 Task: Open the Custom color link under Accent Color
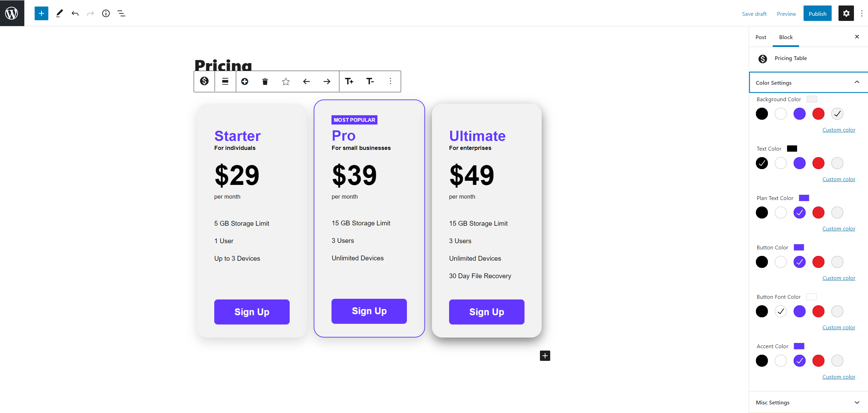pyautogui.click(x=839, y=376)
